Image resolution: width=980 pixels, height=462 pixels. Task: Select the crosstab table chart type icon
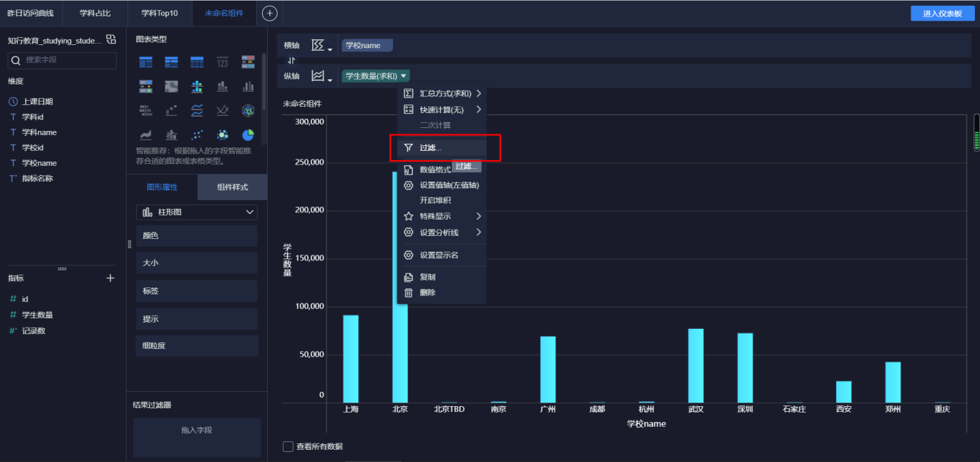pyautogui.click(x=172, y=62)
